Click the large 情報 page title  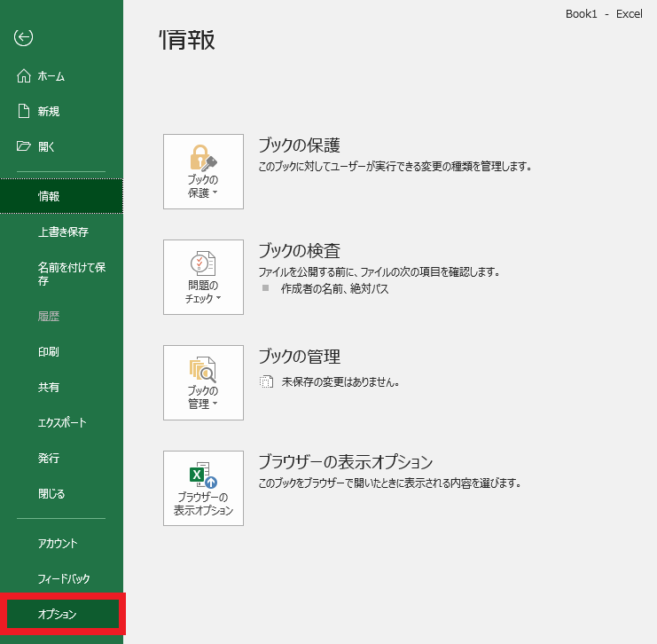[x=187, y=40]
